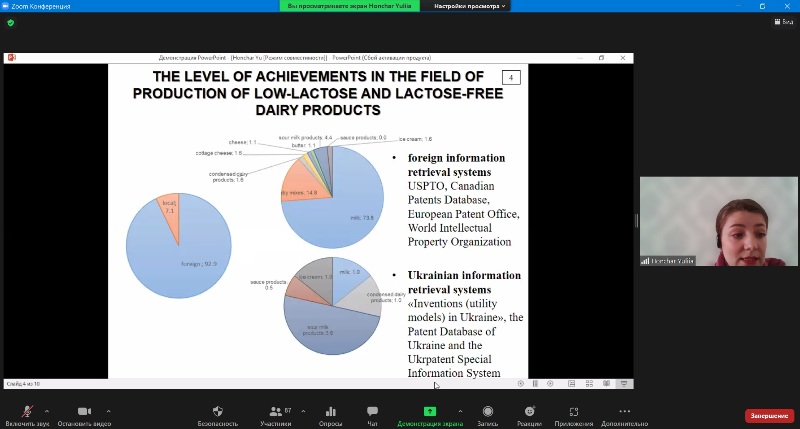Click PowerPoint logo in shared window title
The width and height of the screenshot is (800, 429).
pyautogui.click(x=11, y=58)
